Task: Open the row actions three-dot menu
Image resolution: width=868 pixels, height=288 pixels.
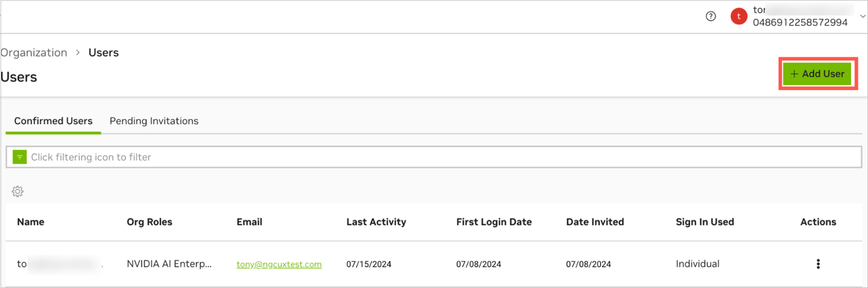Action: click(x=818, y=264)
